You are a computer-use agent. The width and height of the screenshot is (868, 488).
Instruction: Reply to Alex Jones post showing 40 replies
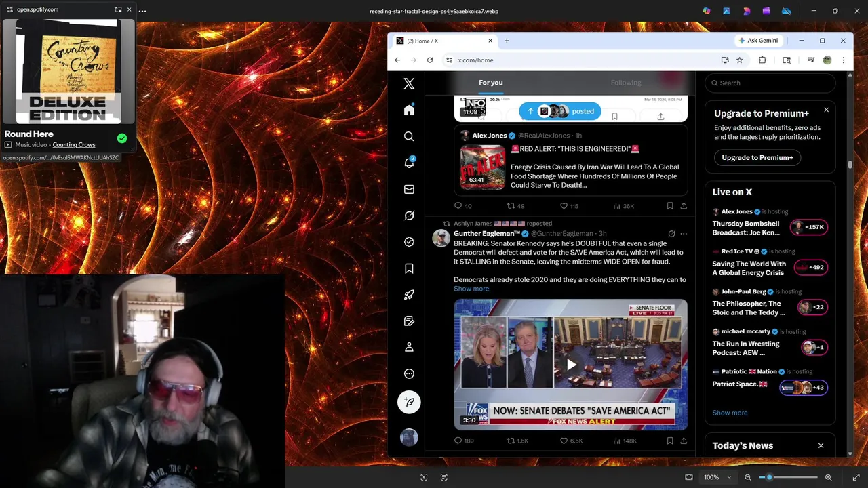tap(462, 206)
